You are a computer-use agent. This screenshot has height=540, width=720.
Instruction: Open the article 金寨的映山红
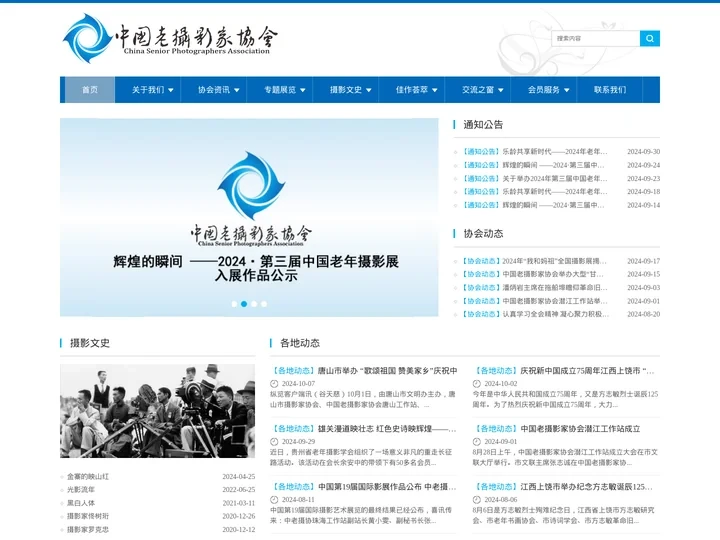click(88, 477)
